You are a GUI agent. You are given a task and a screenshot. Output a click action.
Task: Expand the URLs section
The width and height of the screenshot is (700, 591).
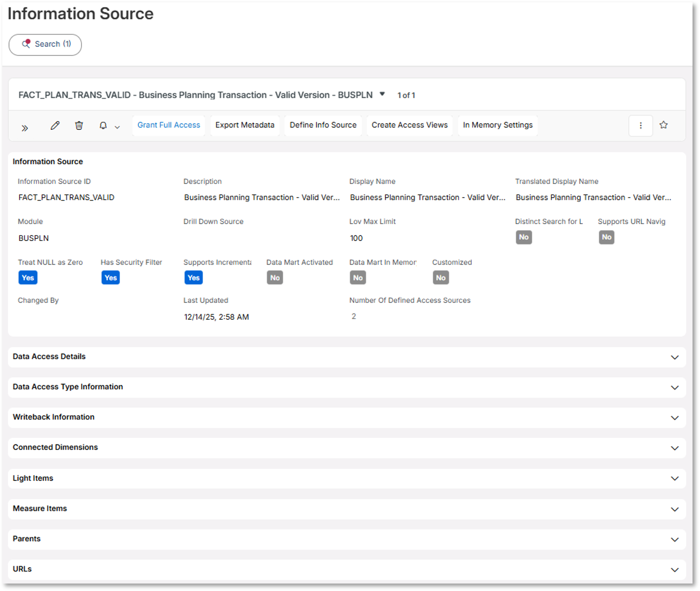pos(347,570)
